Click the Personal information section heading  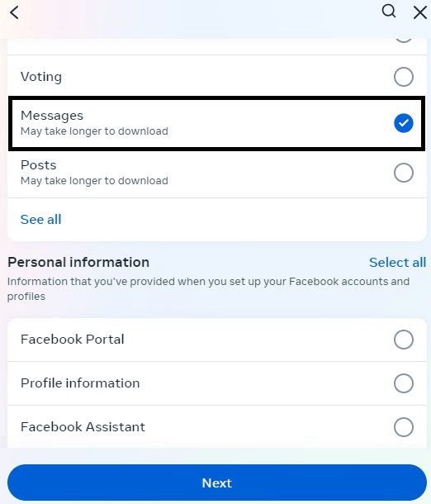pyautogui.click(x=78, y=262)
